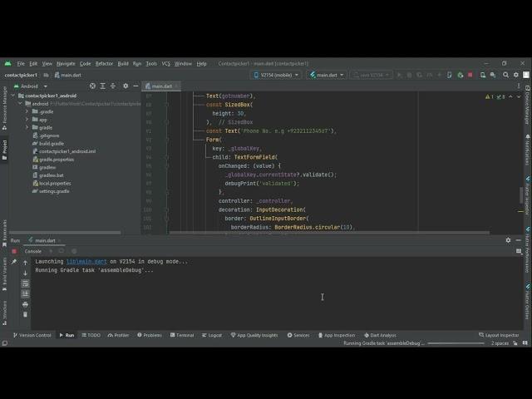Click the Search Everywhere magnifier icon
This screenshot has height=399, width=532.
[x=505, y=75]
